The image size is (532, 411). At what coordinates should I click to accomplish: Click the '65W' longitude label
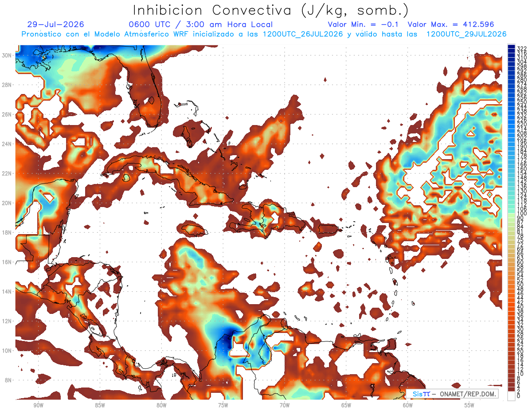click(x=346, y=405)
